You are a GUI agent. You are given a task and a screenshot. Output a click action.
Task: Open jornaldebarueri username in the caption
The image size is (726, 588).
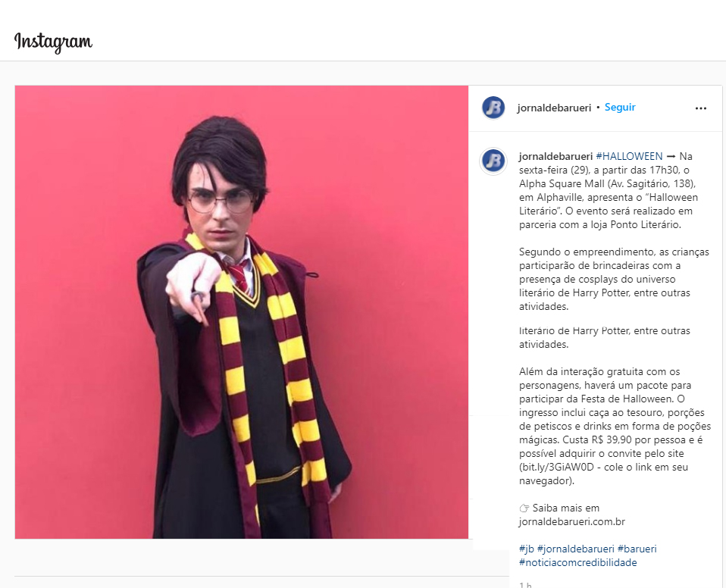(x=555, y=157)
